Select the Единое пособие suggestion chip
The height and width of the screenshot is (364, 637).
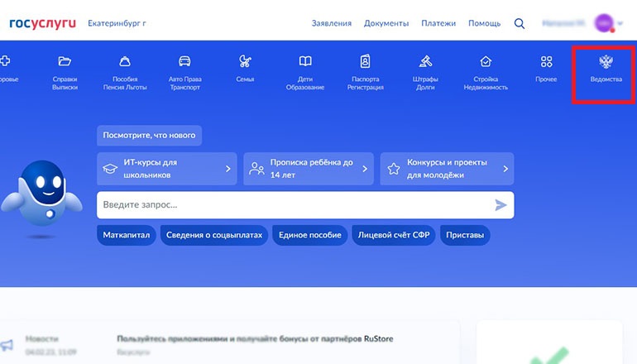[309, 235]
